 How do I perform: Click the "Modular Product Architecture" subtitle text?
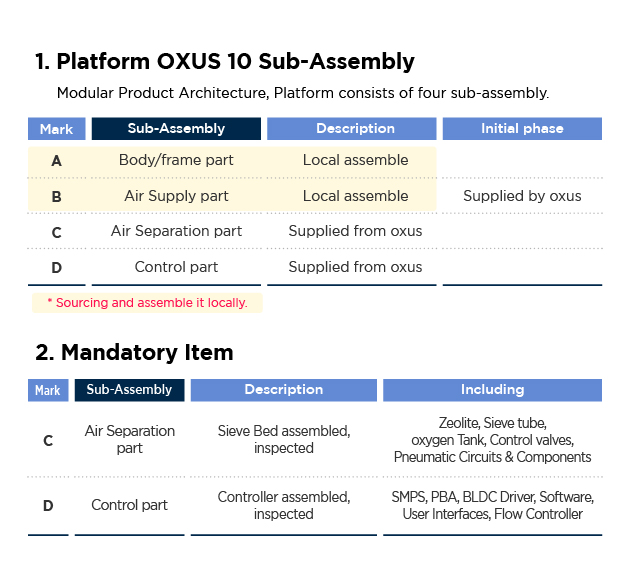coord(302,93)
